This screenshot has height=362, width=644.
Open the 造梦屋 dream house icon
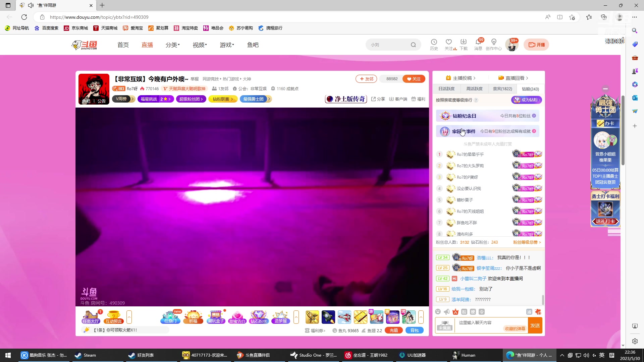pyautogui.click(x=280, y=317)
